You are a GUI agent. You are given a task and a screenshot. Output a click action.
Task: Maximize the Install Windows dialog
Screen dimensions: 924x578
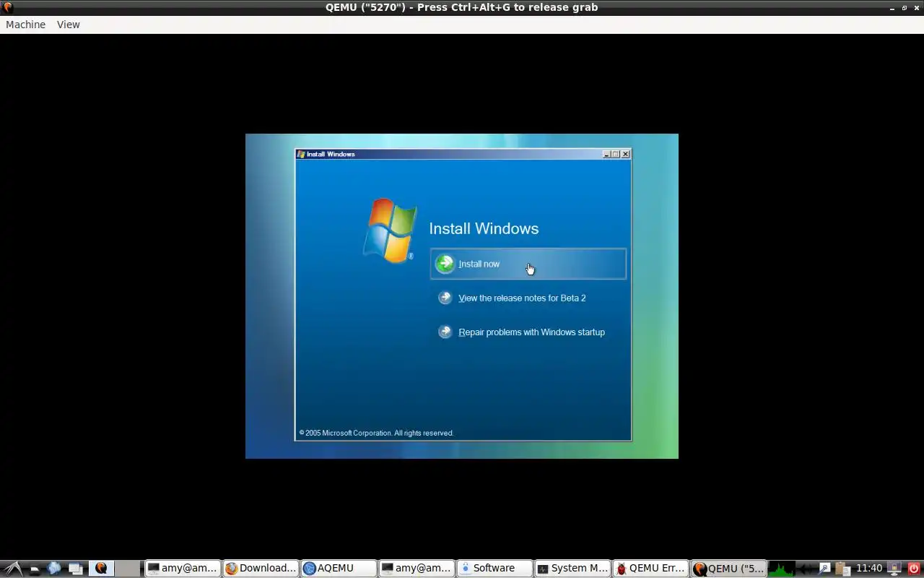point(616,154)
